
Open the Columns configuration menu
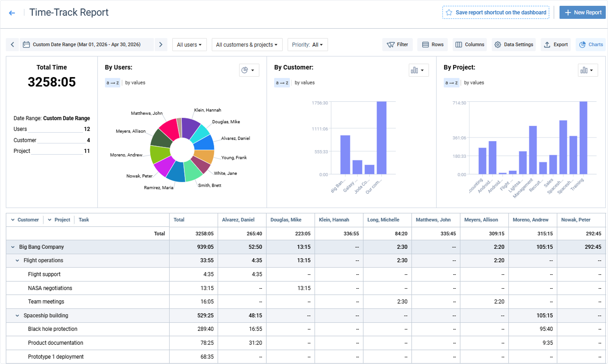(x=470, y=44)
